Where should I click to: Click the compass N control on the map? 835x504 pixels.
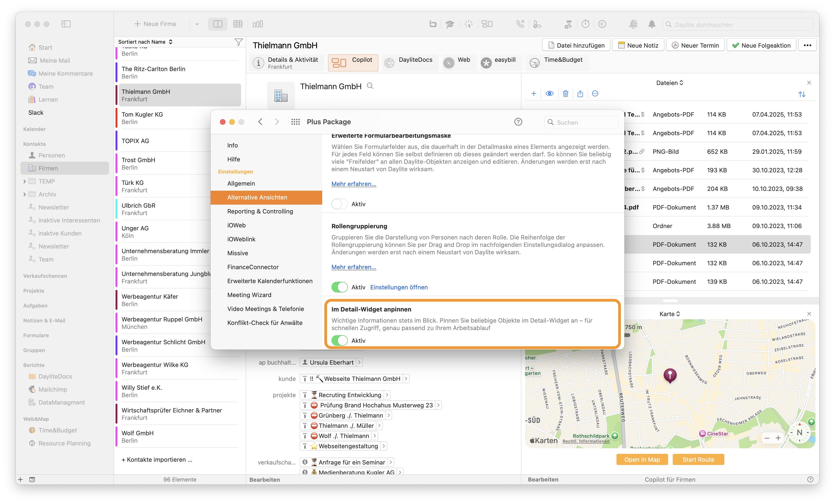click(799, 432)
